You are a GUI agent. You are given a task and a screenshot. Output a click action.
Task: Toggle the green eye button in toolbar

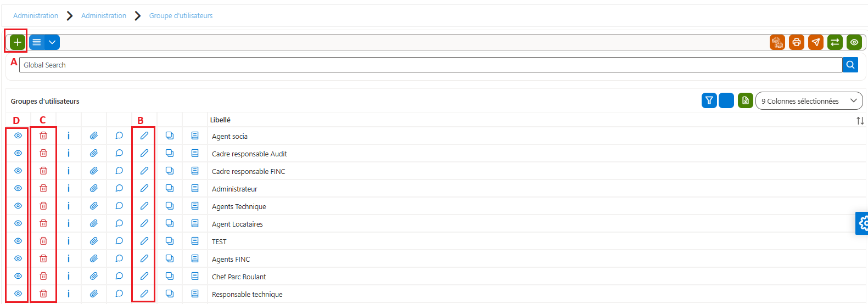(854, 42)
